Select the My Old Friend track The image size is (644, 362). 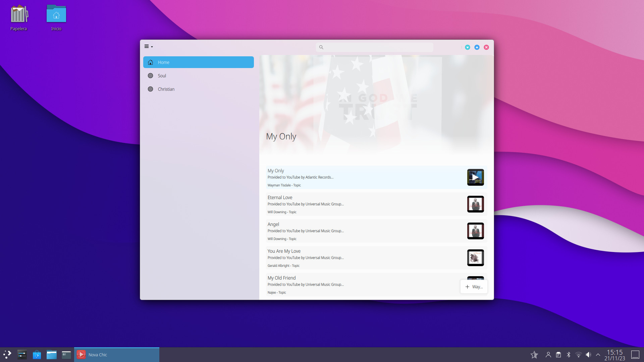point(376,285)
